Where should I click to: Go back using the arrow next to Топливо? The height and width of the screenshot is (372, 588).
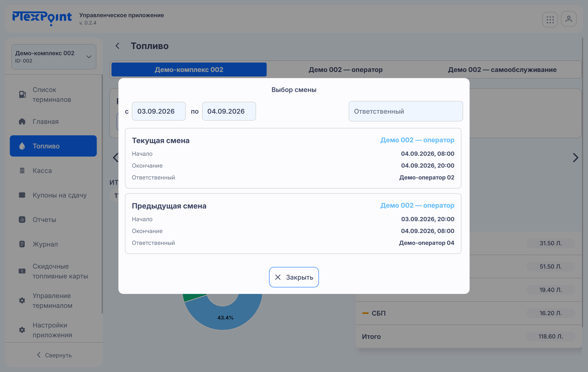[117, 46]
